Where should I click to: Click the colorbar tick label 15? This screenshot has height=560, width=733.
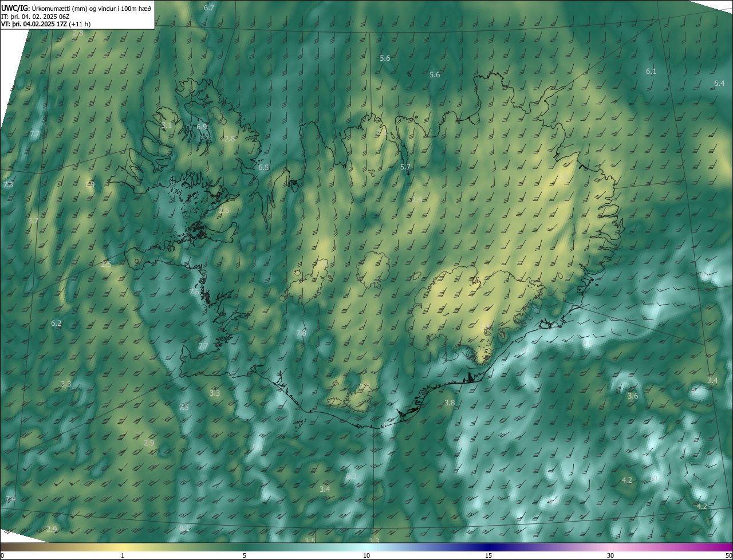click(488, 555)
